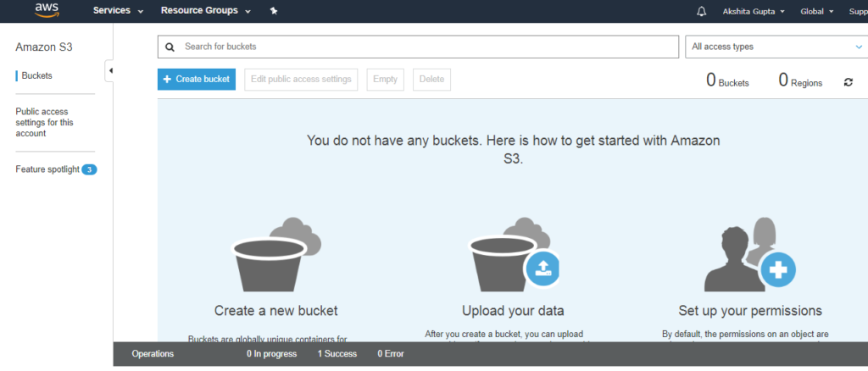Expand the All access types filter
This screenshot has width=868, height=371.
776,47
